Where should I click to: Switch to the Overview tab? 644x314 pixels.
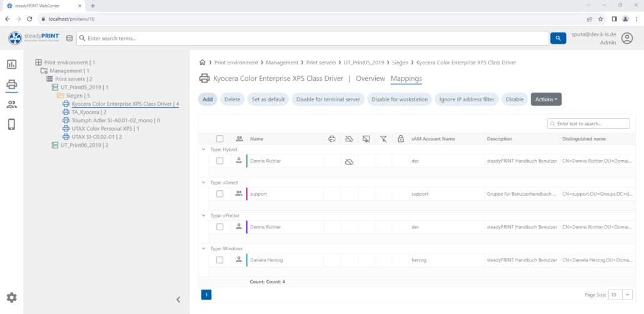tap(371, 79)
